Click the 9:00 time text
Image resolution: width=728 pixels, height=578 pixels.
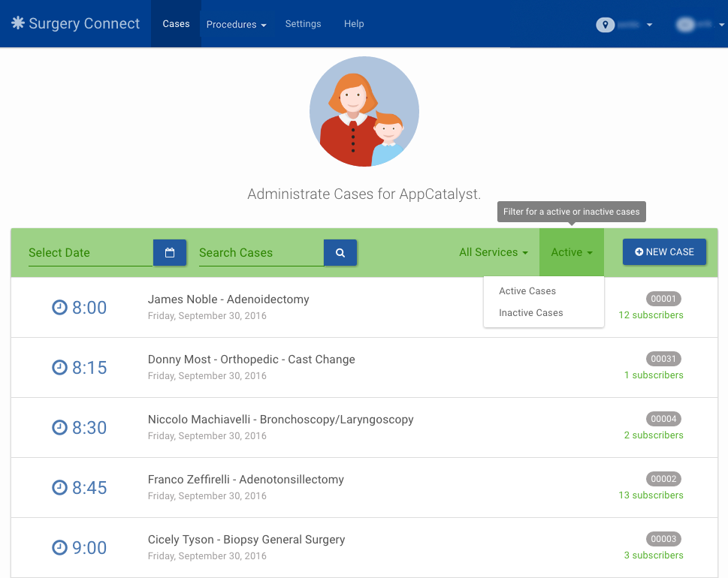point(89,548)
